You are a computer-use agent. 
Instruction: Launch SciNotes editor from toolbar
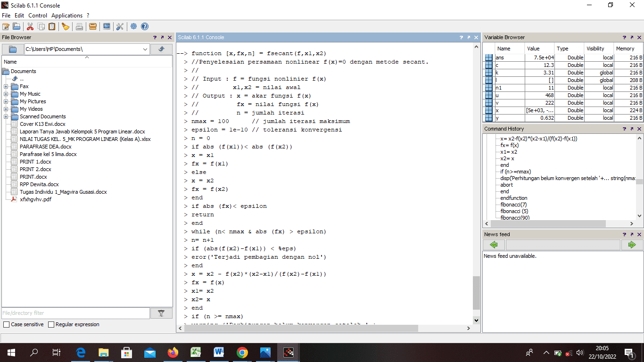click(6, 26)
